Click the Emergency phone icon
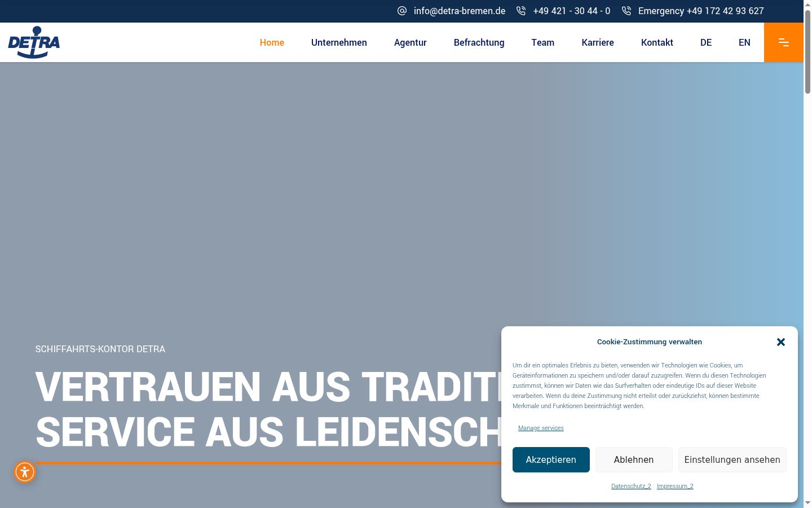The height and width of the screenshot is (508, 812). 626,11
